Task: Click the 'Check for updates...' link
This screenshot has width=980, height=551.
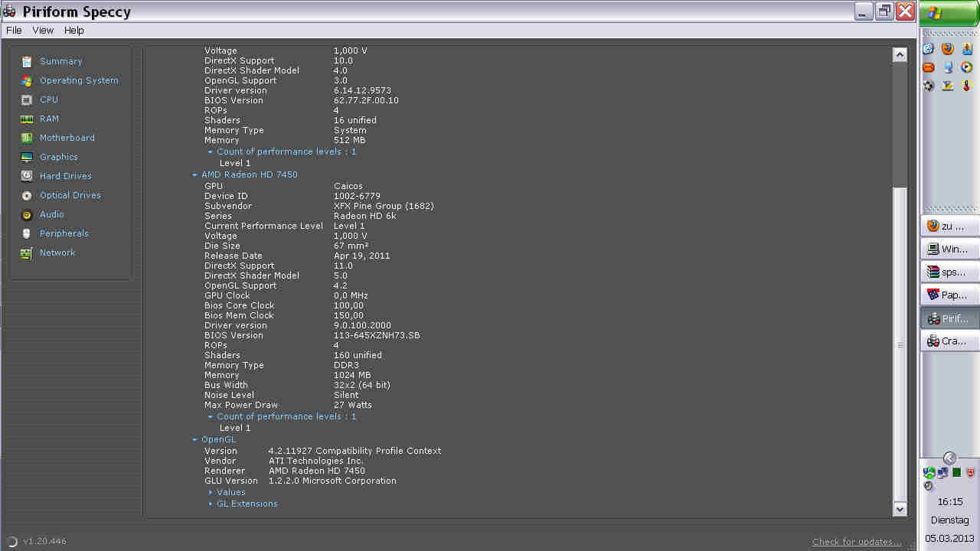Action: pyautogui.click(x=857, y=542)
